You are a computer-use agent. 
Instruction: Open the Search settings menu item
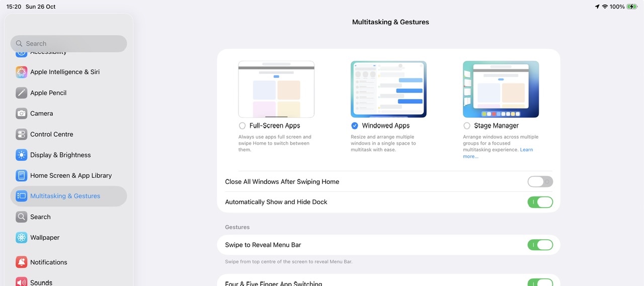coord(40,217)
